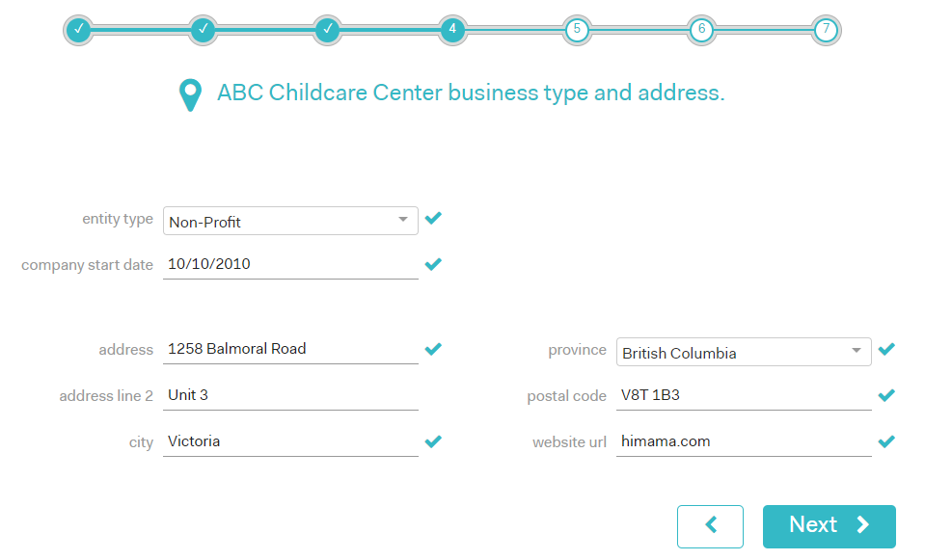
Task: Click checkmark icon beside Victoria city field
Action: click(434, 441)
